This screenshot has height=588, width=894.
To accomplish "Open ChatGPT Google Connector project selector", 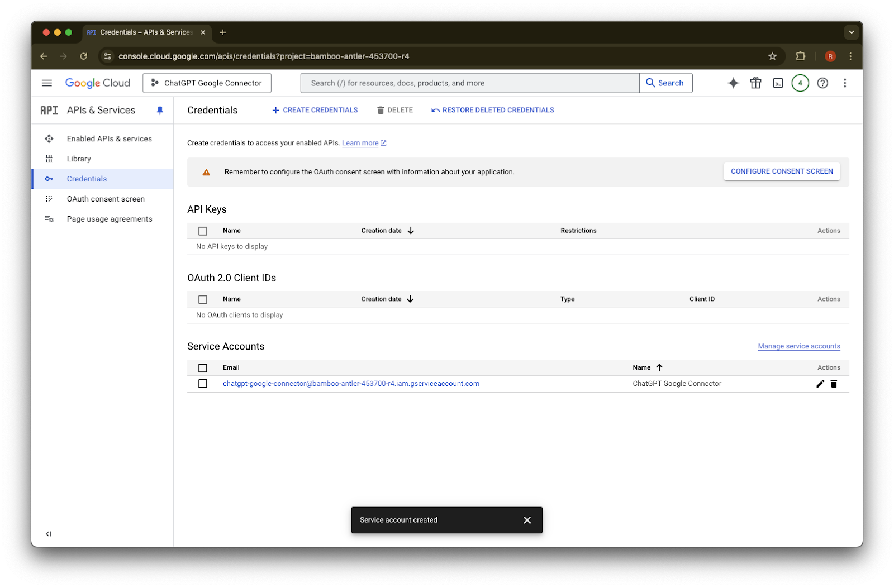I will point(207,83).
